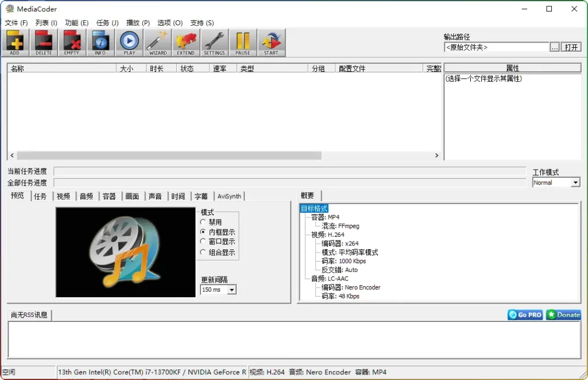
Task: Switch to the 任务 tab
Action: pos(41,197)
